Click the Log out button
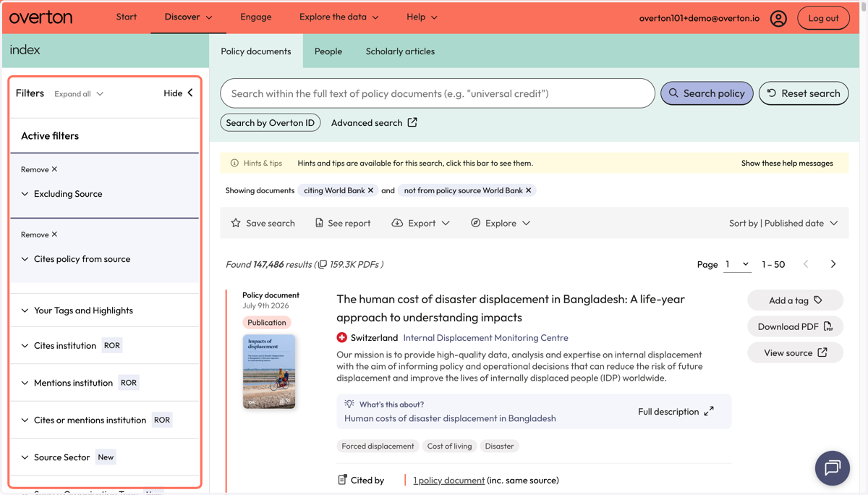Viewport: 868px width, 495px height. [x=823, y=18]
